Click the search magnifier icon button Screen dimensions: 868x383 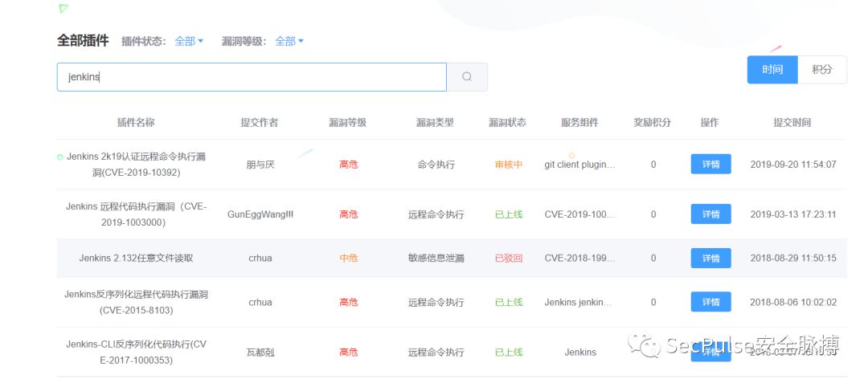(467, 77)
